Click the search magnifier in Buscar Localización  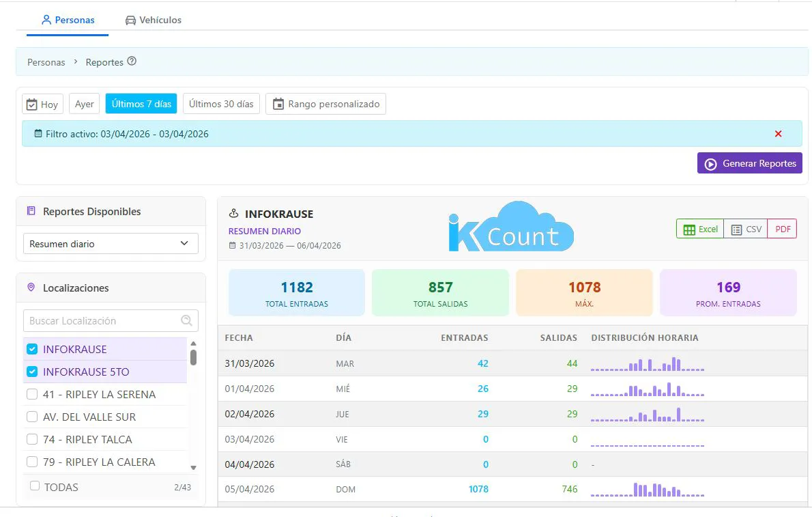(x=186, y=320)
